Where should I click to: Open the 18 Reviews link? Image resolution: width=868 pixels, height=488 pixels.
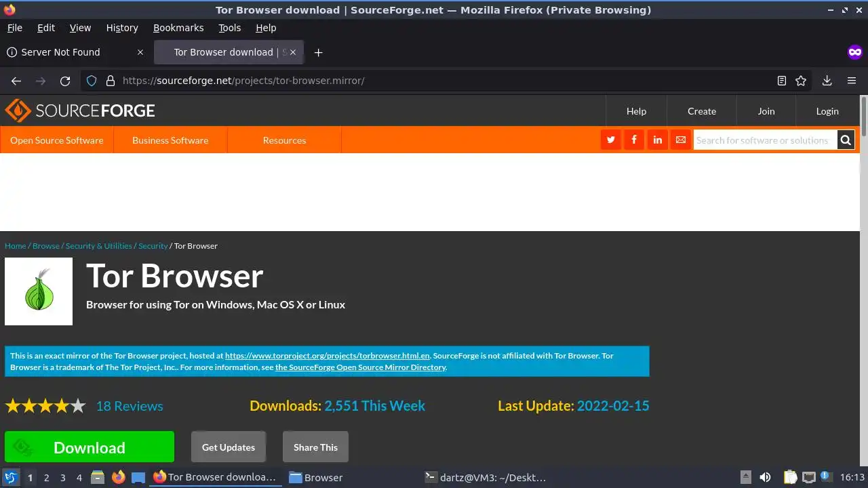pyautogui.click(x=130, y=406)
